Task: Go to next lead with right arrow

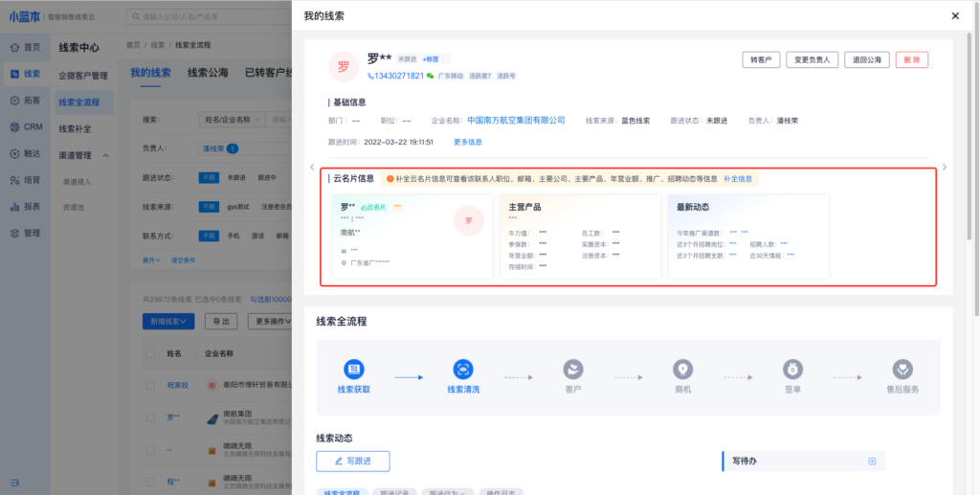Action: click(945, 167)
